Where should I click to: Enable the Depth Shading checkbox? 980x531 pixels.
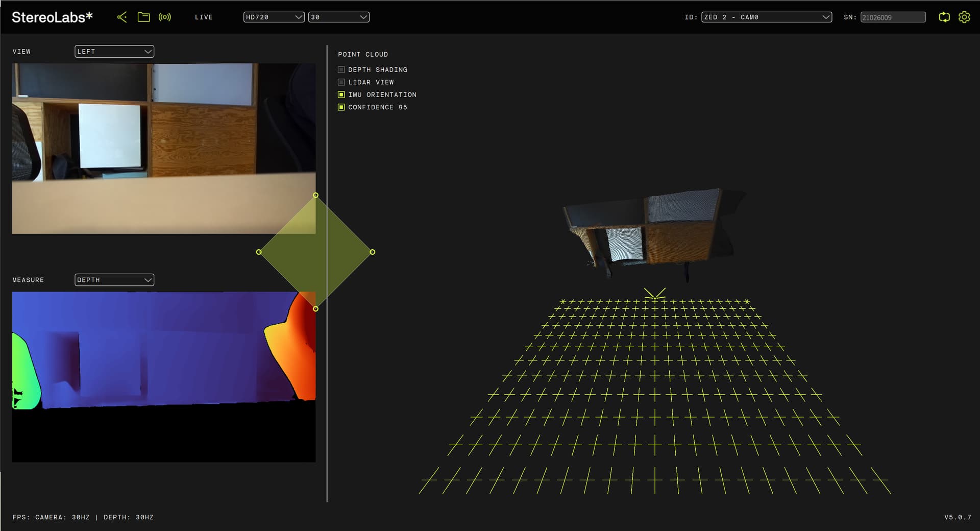point(341,70)
